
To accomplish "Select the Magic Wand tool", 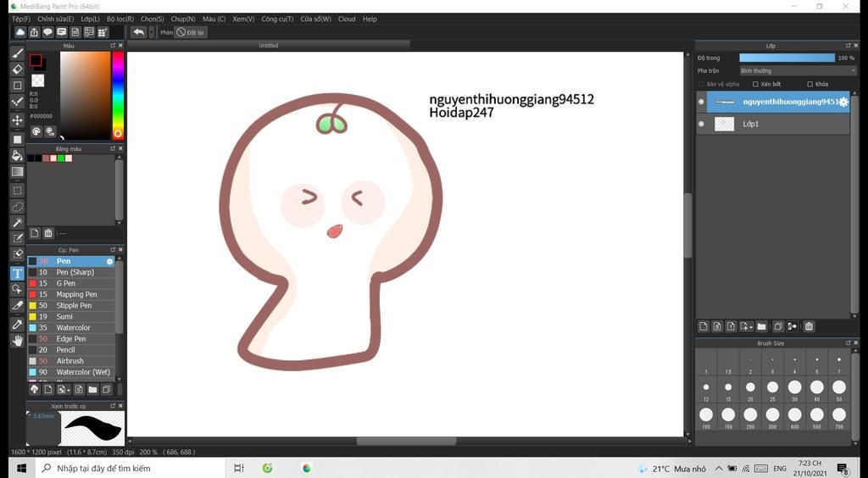I will click(x=17, y=222).
